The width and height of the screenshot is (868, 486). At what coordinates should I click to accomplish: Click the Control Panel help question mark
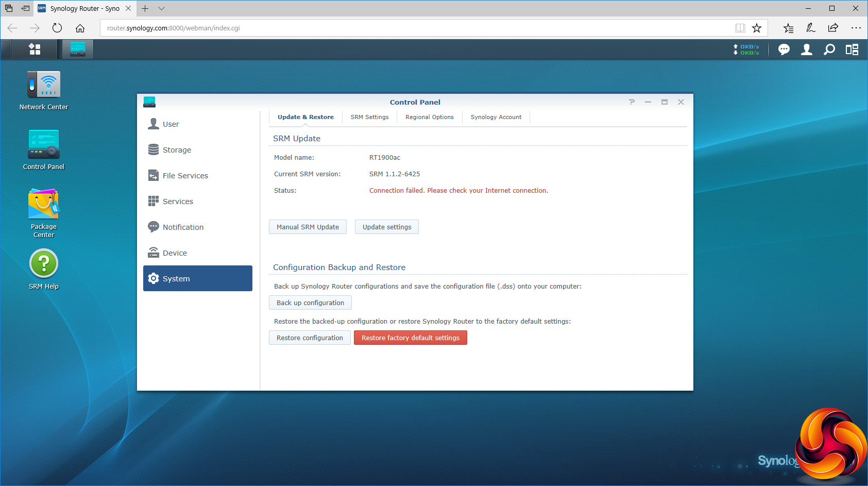(x=632, y=102)
